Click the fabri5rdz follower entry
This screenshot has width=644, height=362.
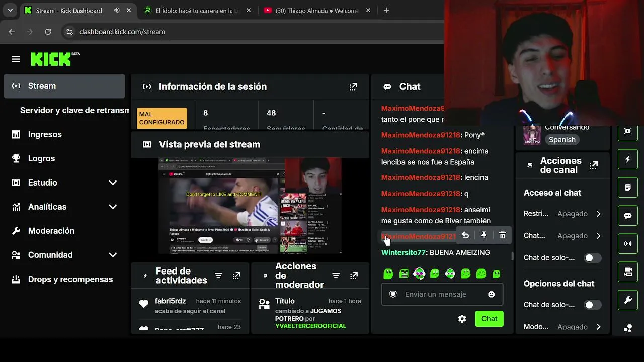coord(190,306)
